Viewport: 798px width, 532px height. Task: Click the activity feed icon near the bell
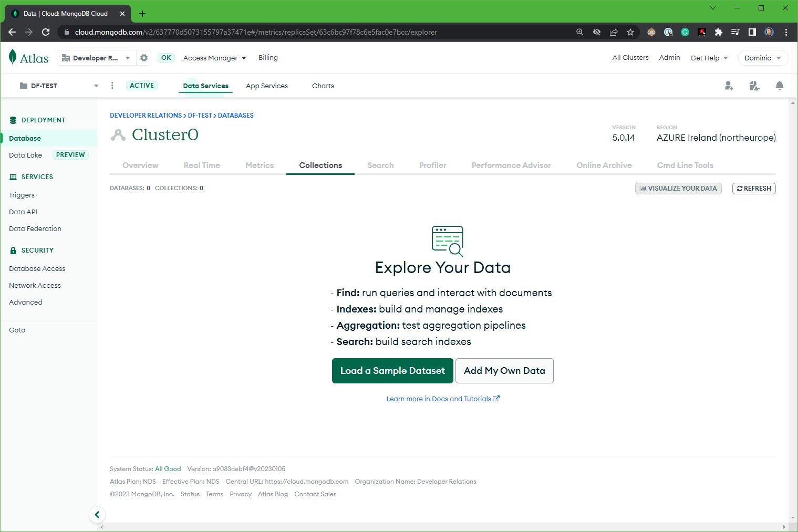click(x=754, y=85)
